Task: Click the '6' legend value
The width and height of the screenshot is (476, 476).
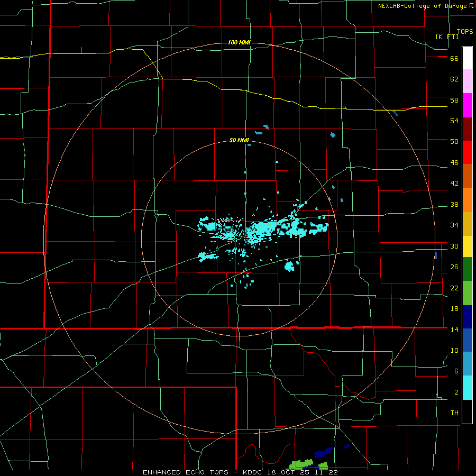Action: coord(456,371)
